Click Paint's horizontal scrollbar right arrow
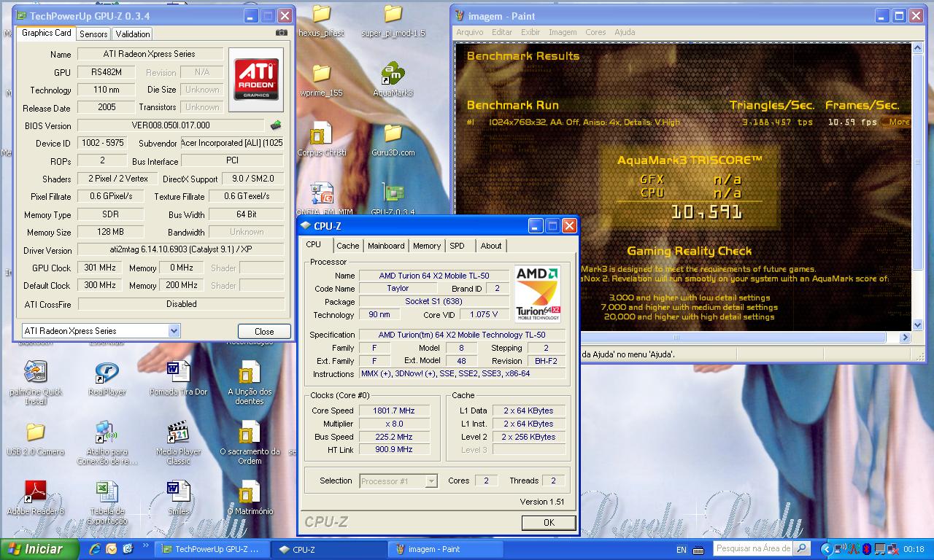 point(905,338)
